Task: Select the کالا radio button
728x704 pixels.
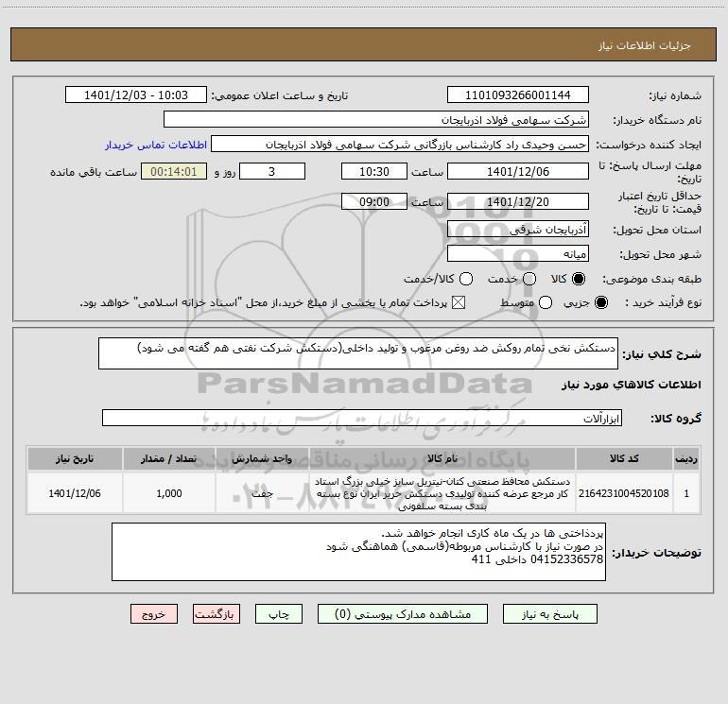Action: pos(579,279)
